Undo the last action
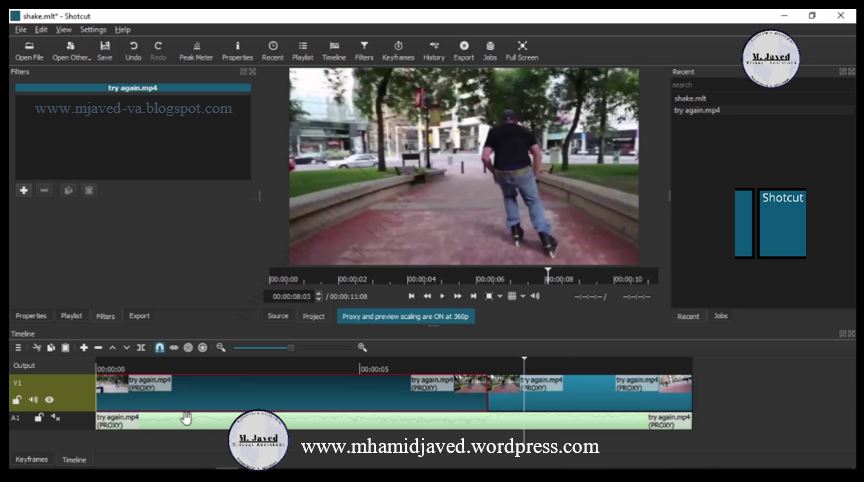 [133, 51]
